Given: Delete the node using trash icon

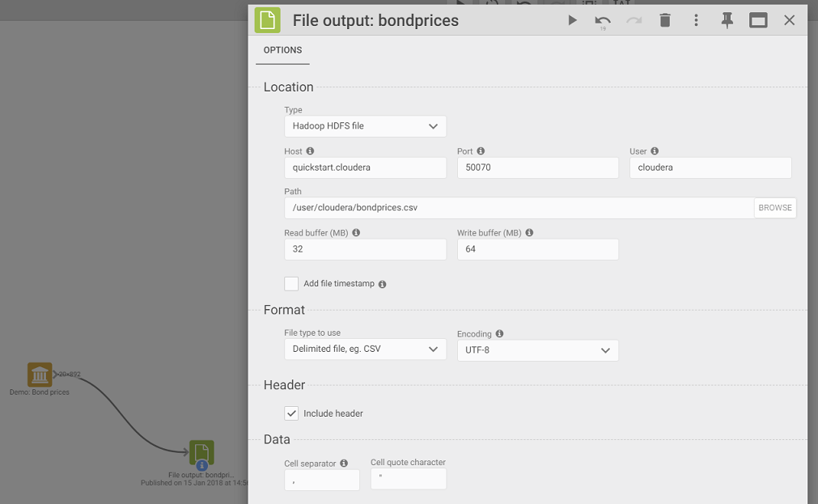Looking at the screenshot, I should (x=665, y=20).
